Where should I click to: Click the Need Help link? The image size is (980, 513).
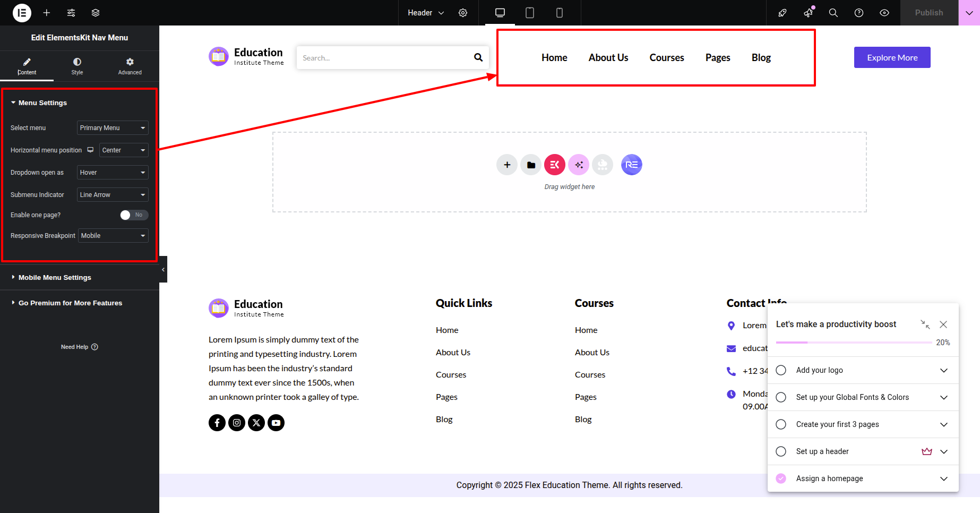coord(80,347)
